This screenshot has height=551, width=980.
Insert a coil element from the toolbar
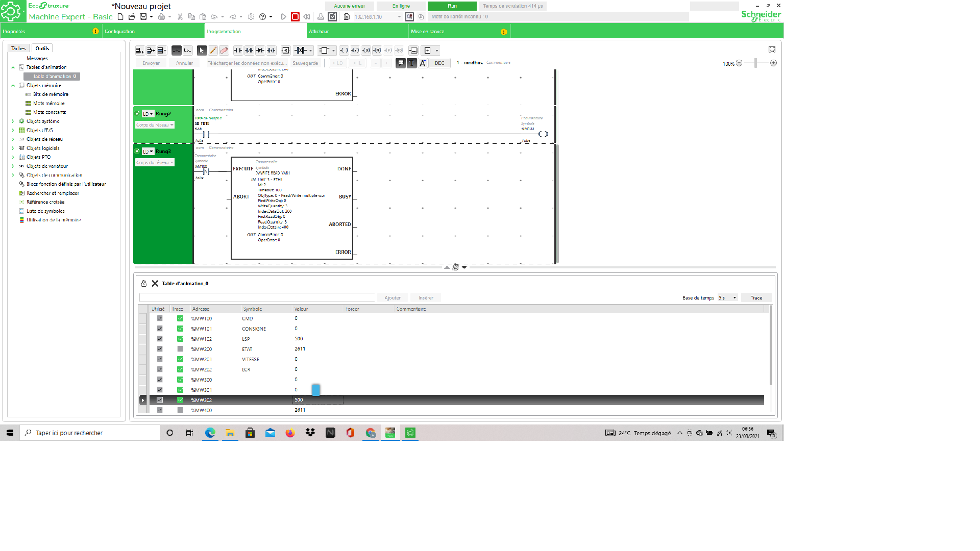pos(344,51)
